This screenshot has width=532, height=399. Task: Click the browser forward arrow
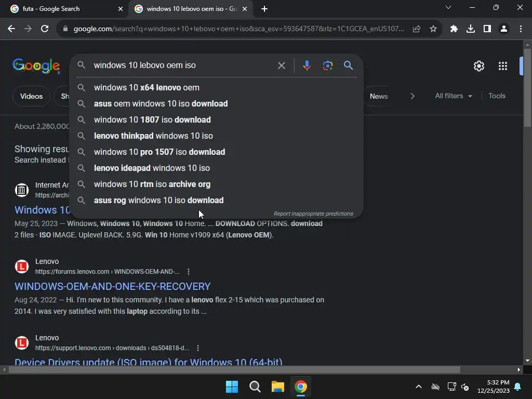[28, 29]
